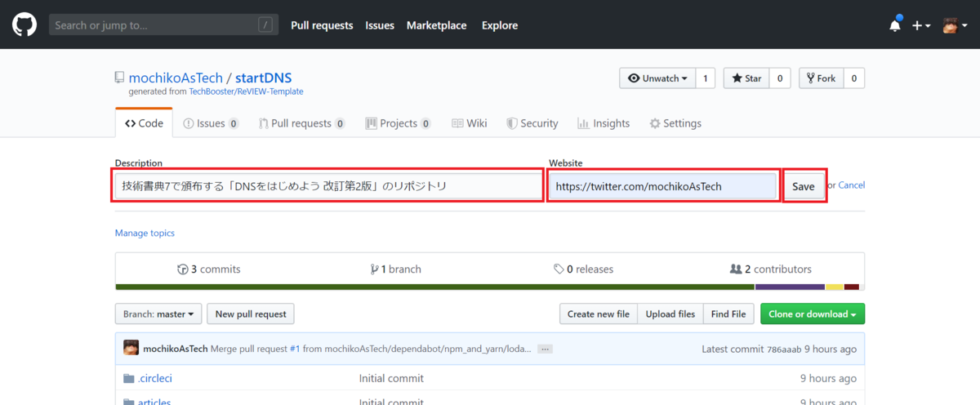
Task: Open the startDNS repository link
Action: coord(263,78)
